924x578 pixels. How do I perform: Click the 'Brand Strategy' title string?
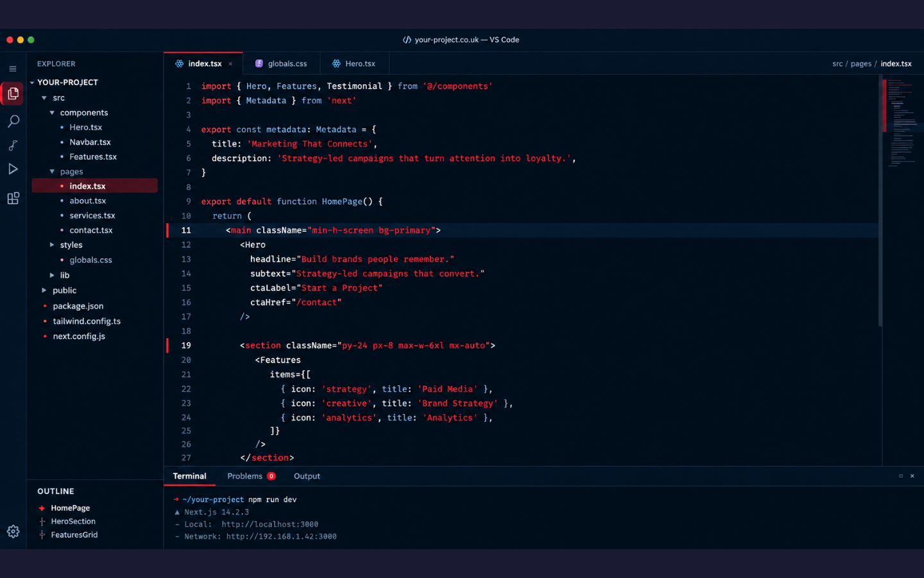(458, 403)
